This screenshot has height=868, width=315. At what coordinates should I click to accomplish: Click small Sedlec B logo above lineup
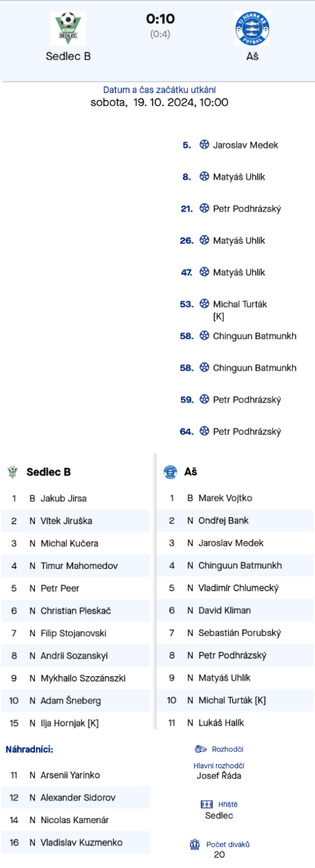click(x=12, y=472)
